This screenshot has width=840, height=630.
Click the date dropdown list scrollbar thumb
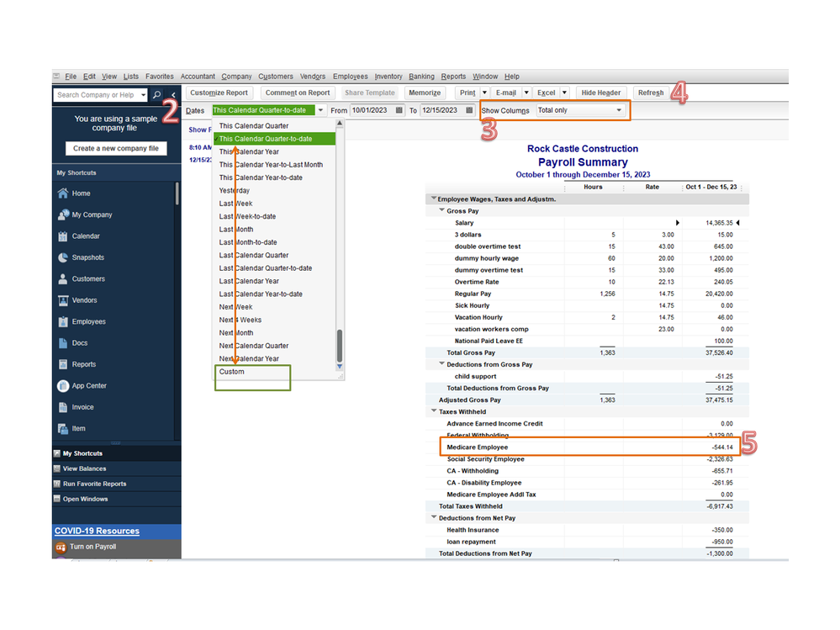click(x=339, y=346)
